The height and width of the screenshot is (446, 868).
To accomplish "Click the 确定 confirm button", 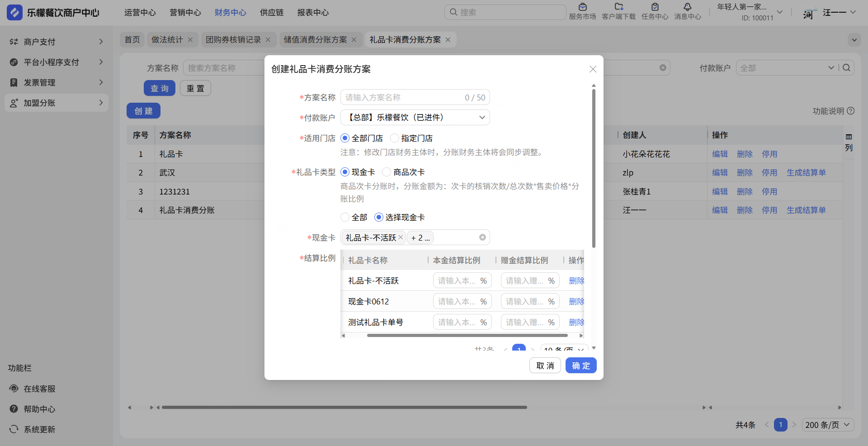I will [580, 365].
